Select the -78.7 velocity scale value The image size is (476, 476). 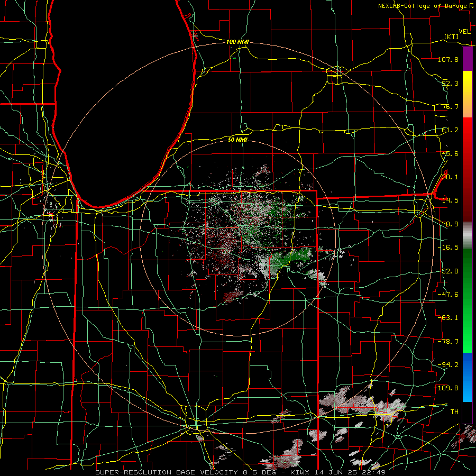[448, 342]
